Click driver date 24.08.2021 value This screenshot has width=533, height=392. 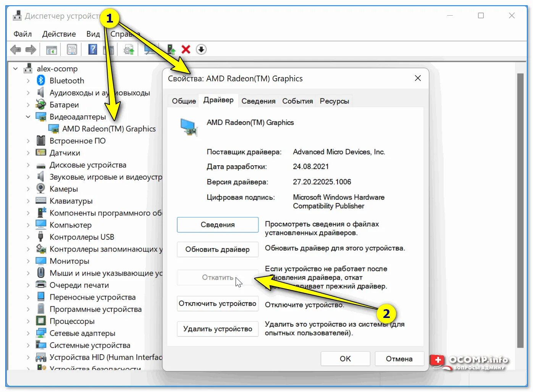311,167
